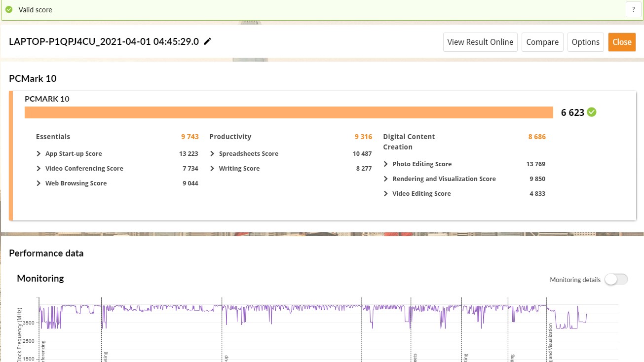
Task: Click the green valid score checkmark icon
Action: pos(9,10)
